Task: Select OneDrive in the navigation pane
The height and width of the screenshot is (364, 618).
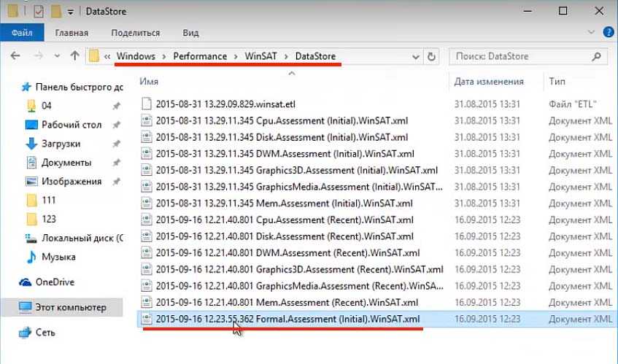Action: 55,282
